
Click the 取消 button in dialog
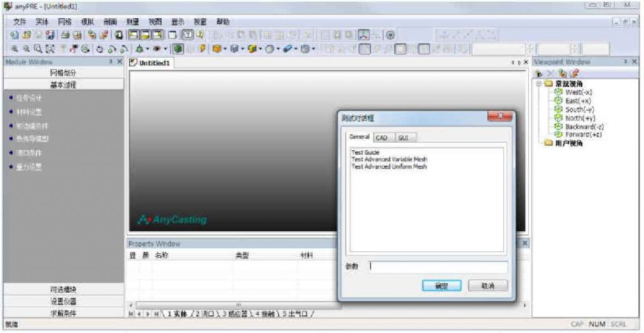pyautogui.click(x=488, y=286)
